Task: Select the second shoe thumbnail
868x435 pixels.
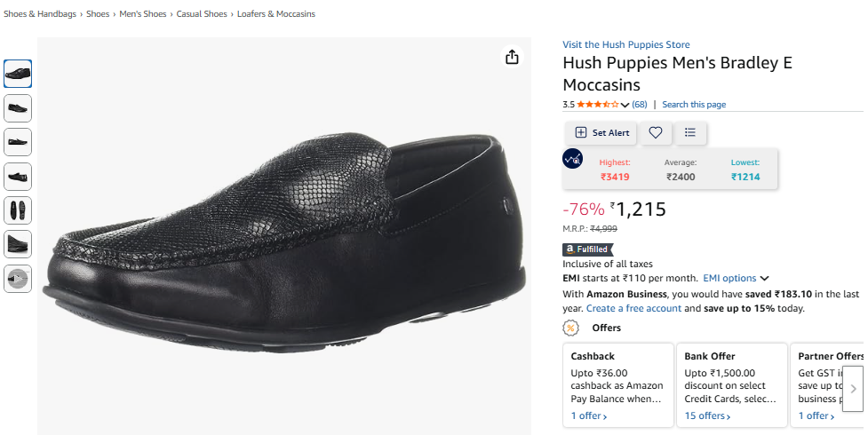Action: point(18,108)
